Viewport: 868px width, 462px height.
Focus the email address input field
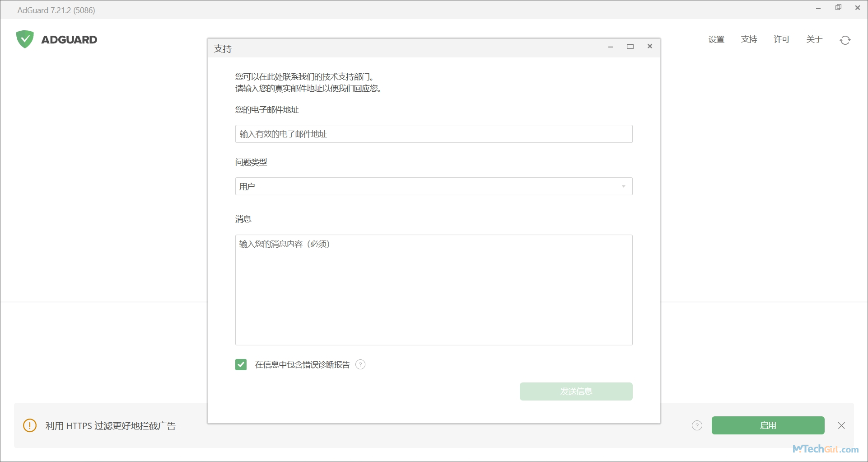434,134
